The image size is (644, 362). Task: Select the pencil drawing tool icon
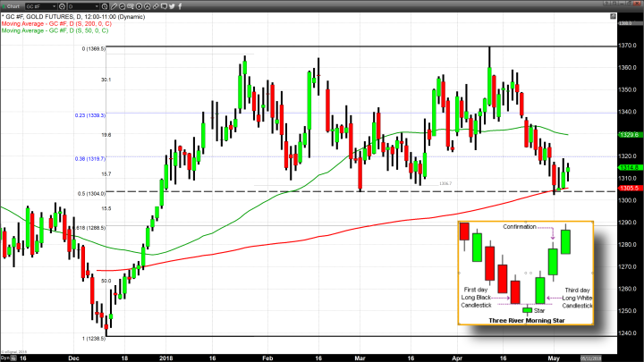tap(114, 6)
